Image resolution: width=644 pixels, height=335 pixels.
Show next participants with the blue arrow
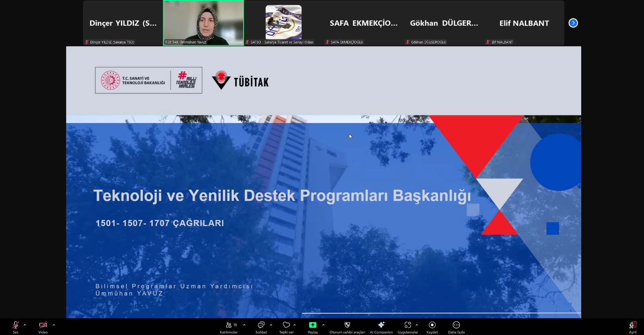click(x=573, y=23)
